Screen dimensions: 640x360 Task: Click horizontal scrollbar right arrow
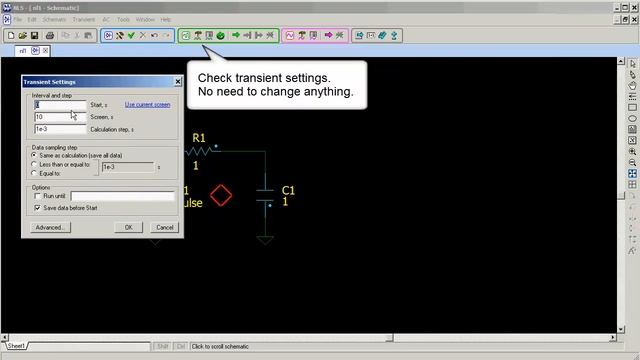tap(613, 338)
